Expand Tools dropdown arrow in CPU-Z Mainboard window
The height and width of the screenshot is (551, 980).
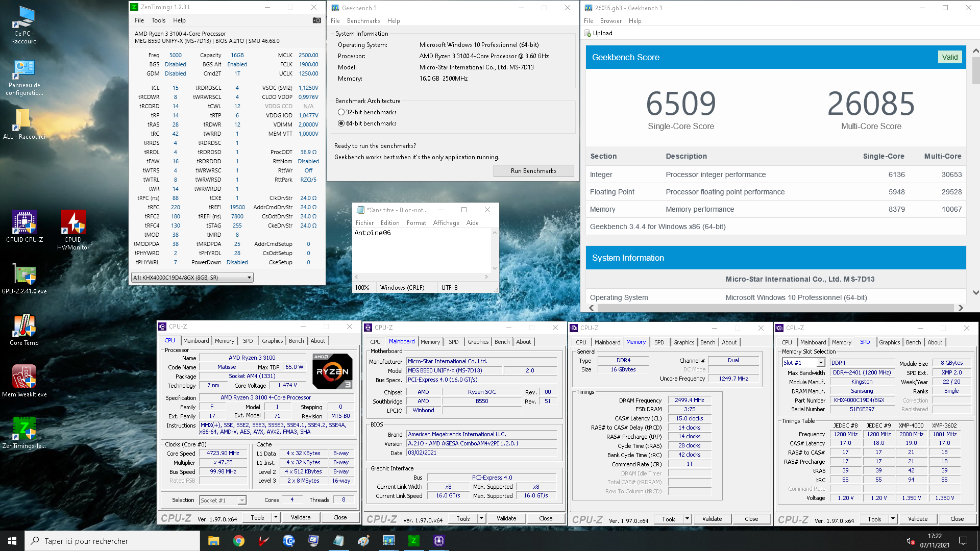[481, 518]
